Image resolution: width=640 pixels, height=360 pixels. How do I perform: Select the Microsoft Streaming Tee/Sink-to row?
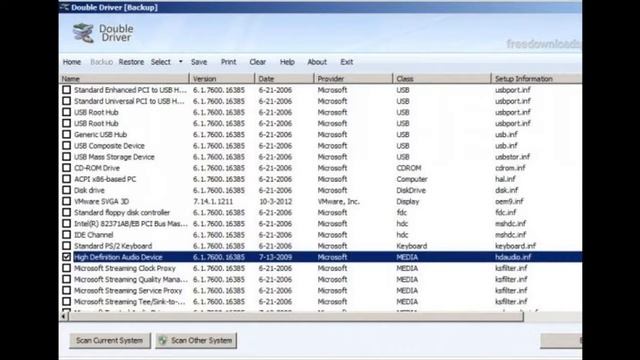pos(320,302)
